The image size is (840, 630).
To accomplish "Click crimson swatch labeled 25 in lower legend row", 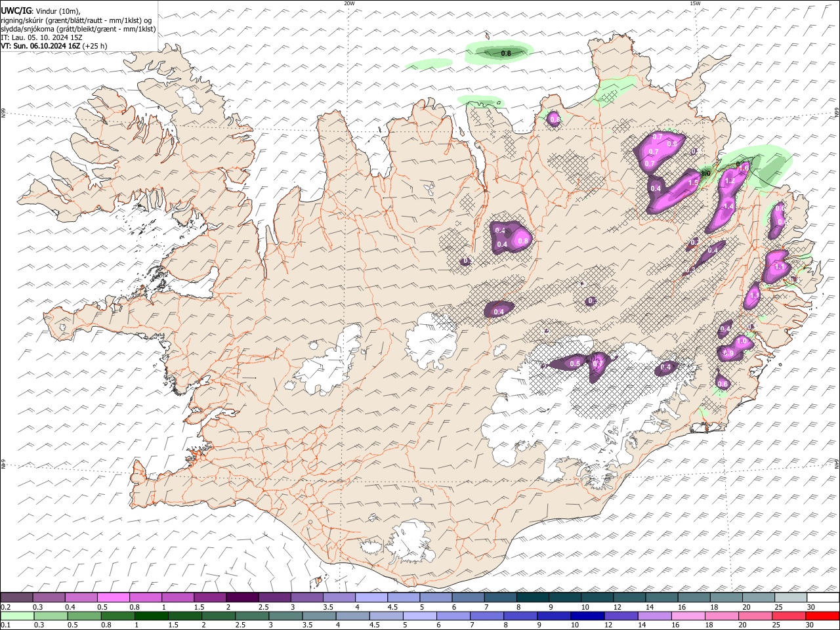I will 789,616.
